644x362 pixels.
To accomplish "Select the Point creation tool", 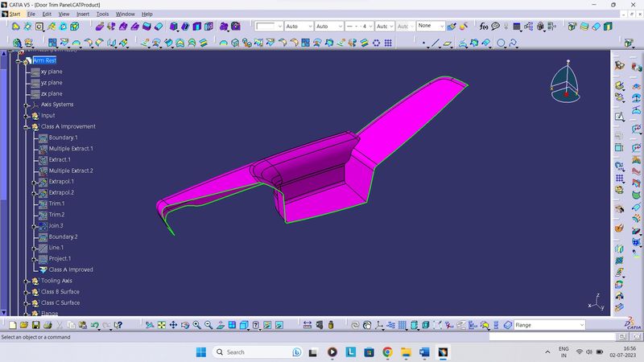I will click(x=423, y=43).
